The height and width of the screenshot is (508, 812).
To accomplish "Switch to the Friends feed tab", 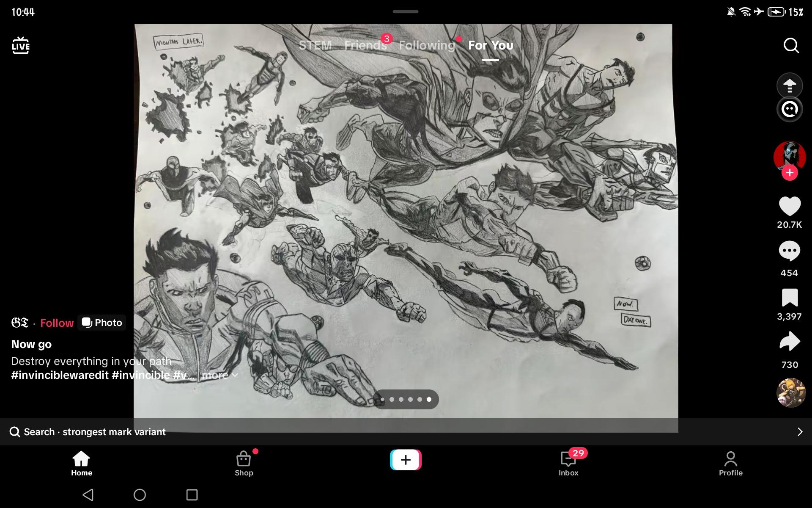I will pos(365,45).
